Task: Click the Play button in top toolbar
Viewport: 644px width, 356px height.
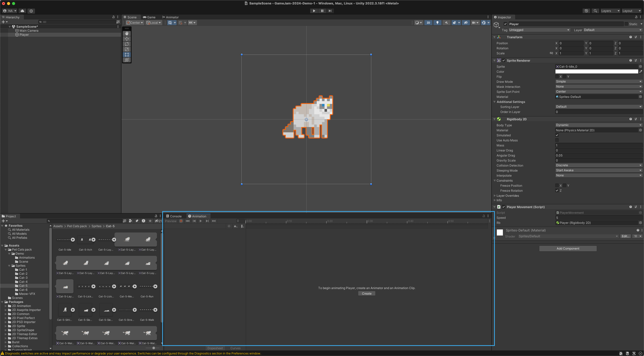Action: [x=314, y=11]
